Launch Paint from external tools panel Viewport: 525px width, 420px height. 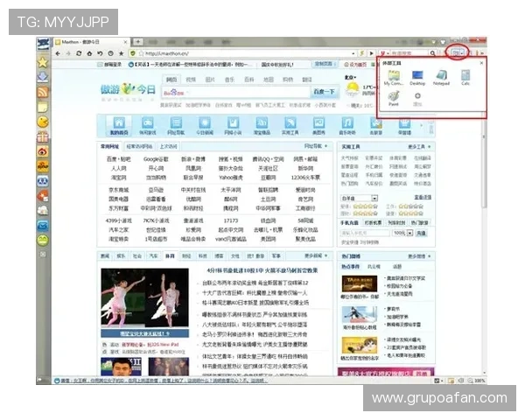[x=394, y=99]
